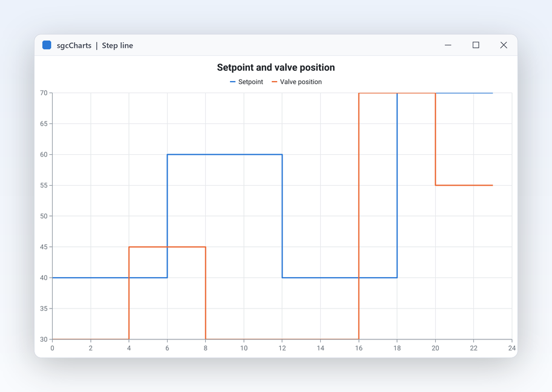This screenshot has width=552, height=392.
Task: Click the x-axis label 12
Action: click(x=282, y=348)
